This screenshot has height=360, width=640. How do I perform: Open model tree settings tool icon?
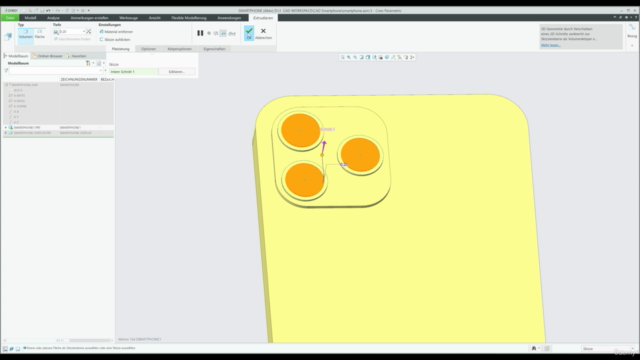pyautogui.click(x=88, y=63)
